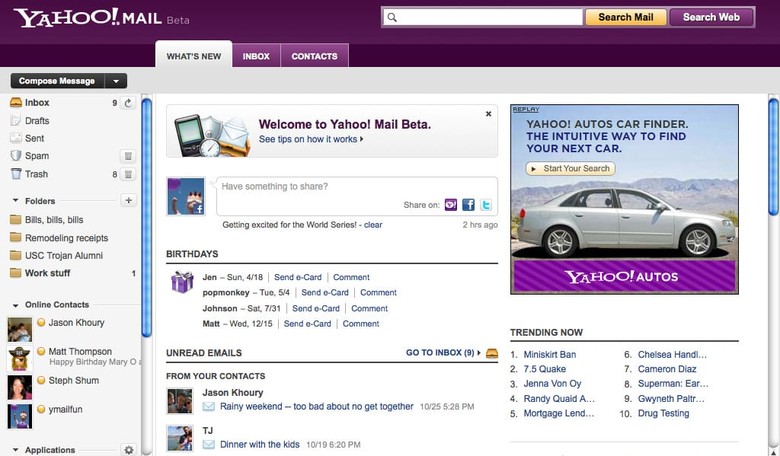
Task: Replay the Yahoo Autos ad
Action: click(x=526, y=109)
